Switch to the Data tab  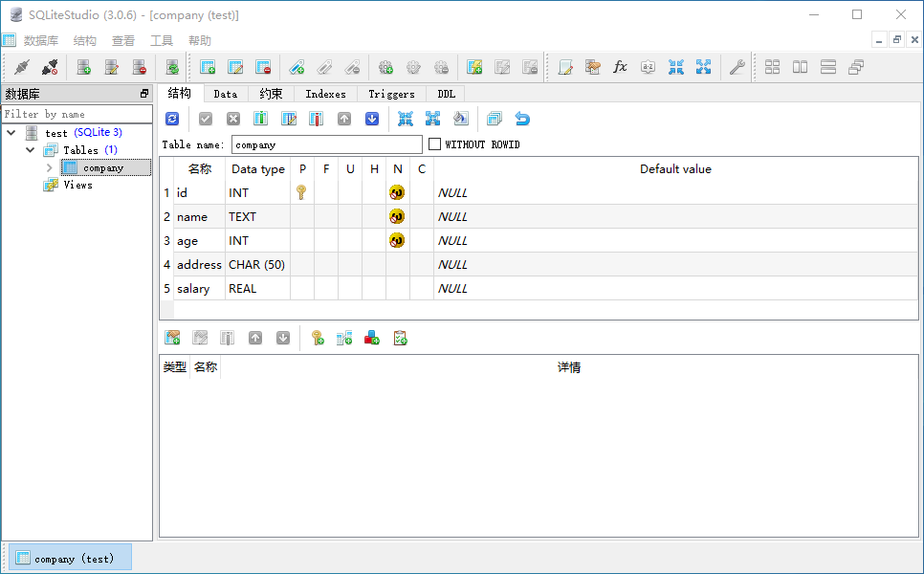pos(226,95)
